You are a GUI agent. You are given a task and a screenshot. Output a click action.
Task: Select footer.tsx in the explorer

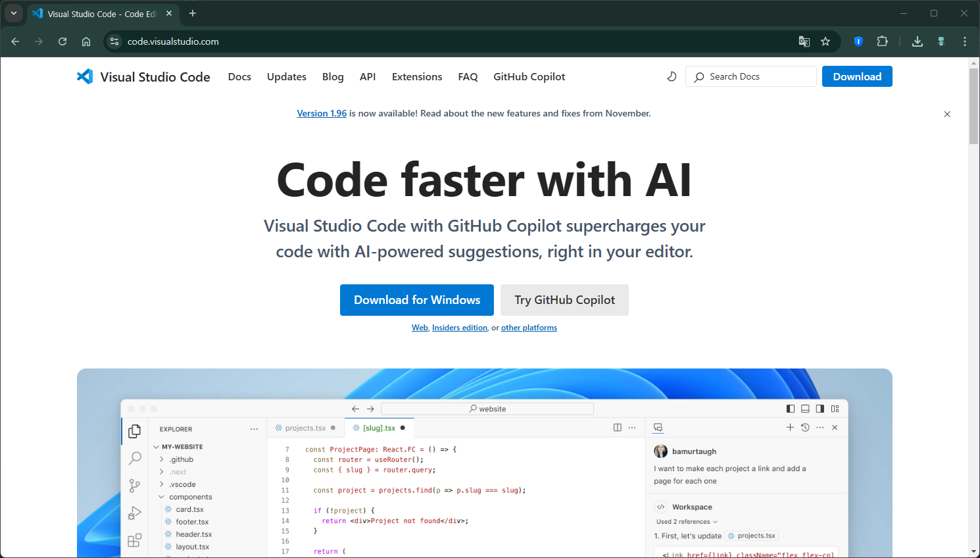[187, 522]
